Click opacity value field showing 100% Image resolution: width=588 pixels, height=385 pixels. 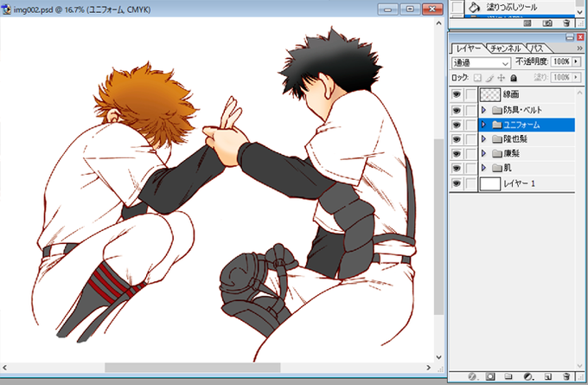click(561, 61)
